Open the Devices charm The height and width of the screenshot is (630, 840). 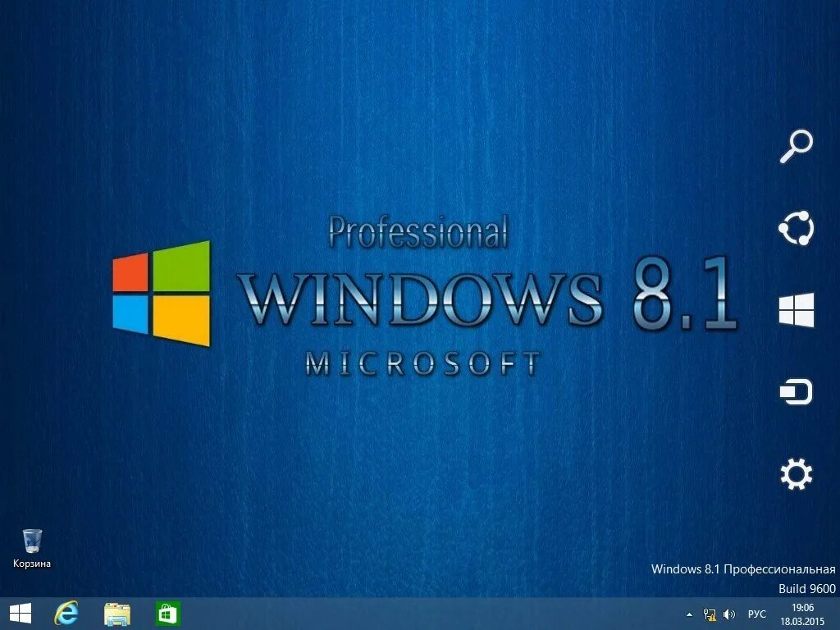click(x=796, y=391)
